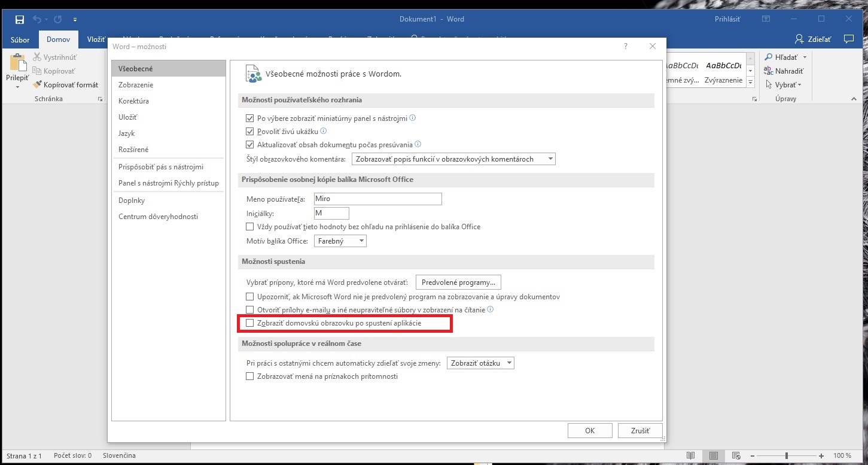Screen dimensions: 868x465
Task: Select Uložiť category in options list
Action: (x=168, y=117)
